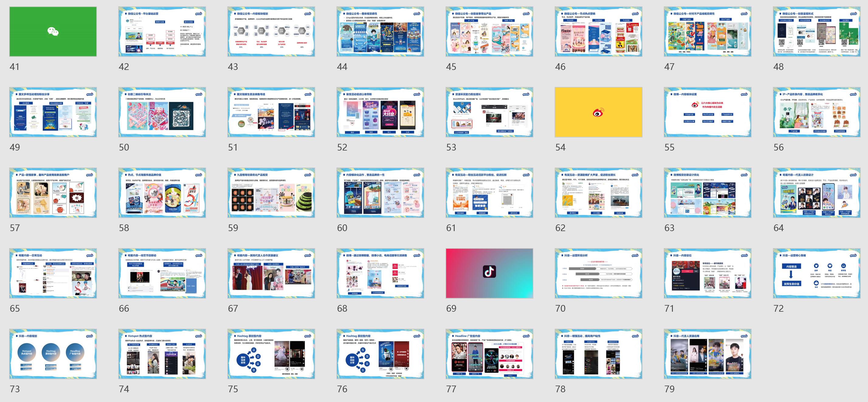Select slide 72 抖音—运营核心策略
This screenshot has width=868, height=402.
click(817, 273)
